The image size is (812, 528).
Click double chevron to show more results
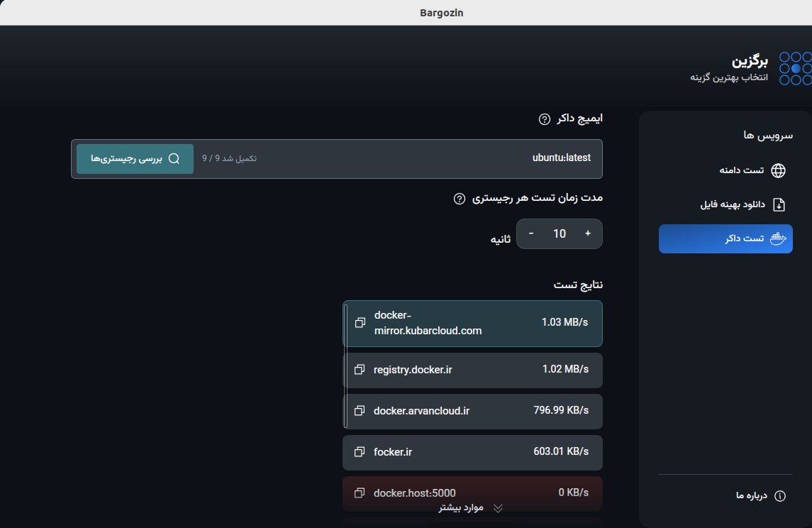click(x=498, y=508)
